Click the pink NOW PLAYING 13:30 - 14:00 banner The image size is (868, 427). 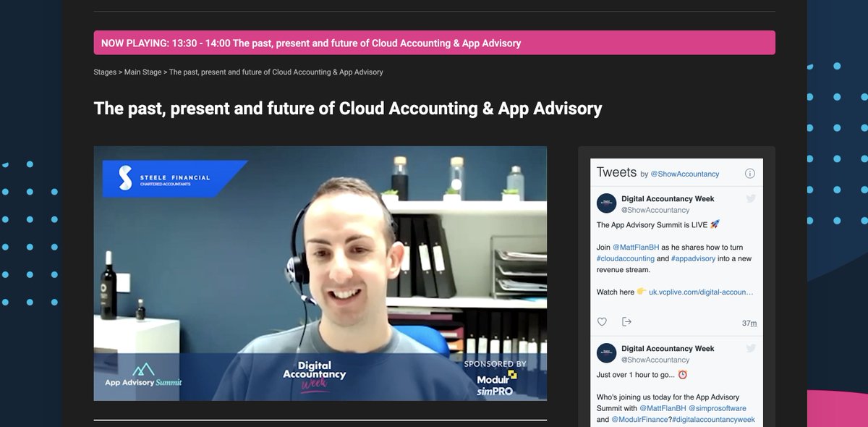pyautogui.click(x=434, y=43)
